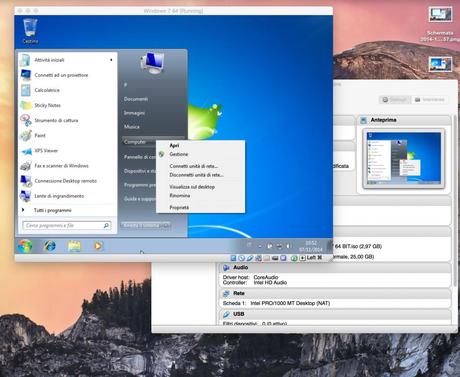460x377 pixels.
Task: Click the green mouse integration icon in VM status bar
Action: [294, 258]
